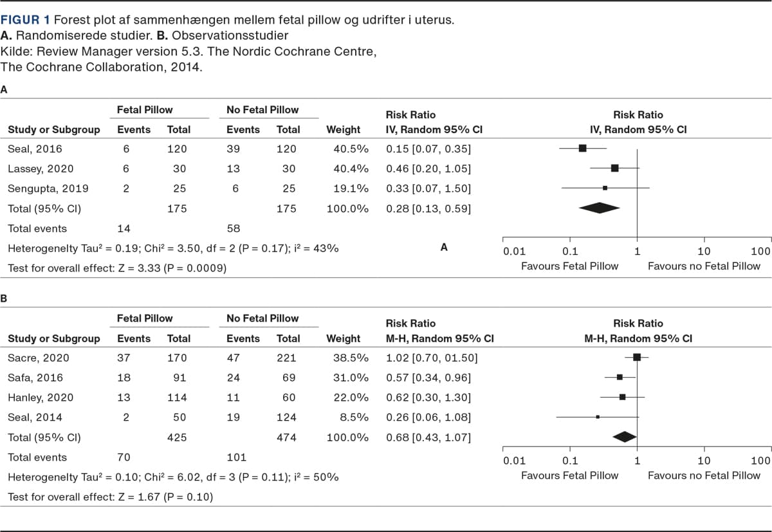Viewport: 772px width, 532px height.
Task: Click the Lassey, 2020 square marker
Action: [614, 169]
